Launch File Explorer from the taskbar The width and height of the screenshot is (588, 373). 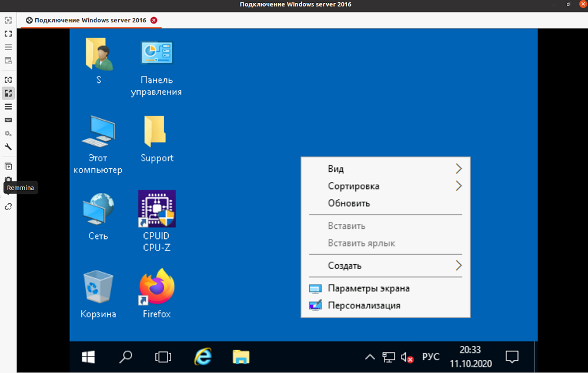pyautogui.click(x=241, y=357)
